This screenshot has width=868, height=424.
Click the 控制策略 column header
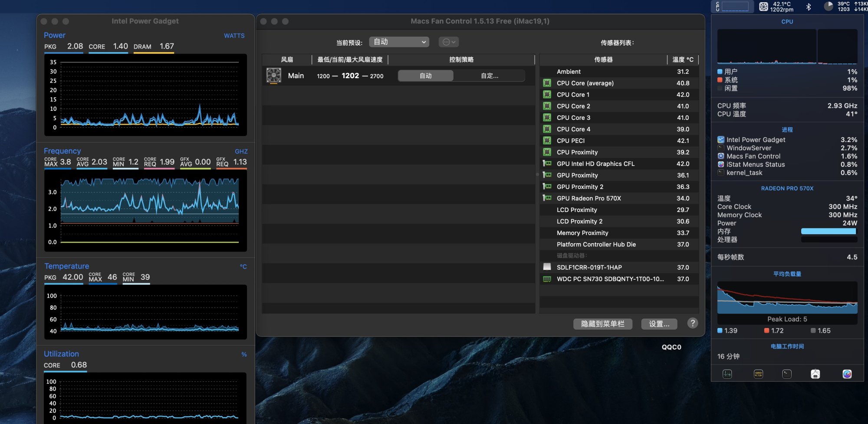click(x=461, y=60)
